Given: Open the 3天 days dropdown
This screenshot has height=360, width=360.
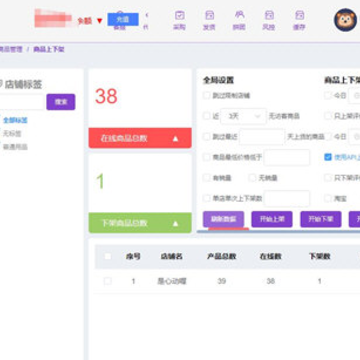Looking at the screenshot, I should pos(243,116).
